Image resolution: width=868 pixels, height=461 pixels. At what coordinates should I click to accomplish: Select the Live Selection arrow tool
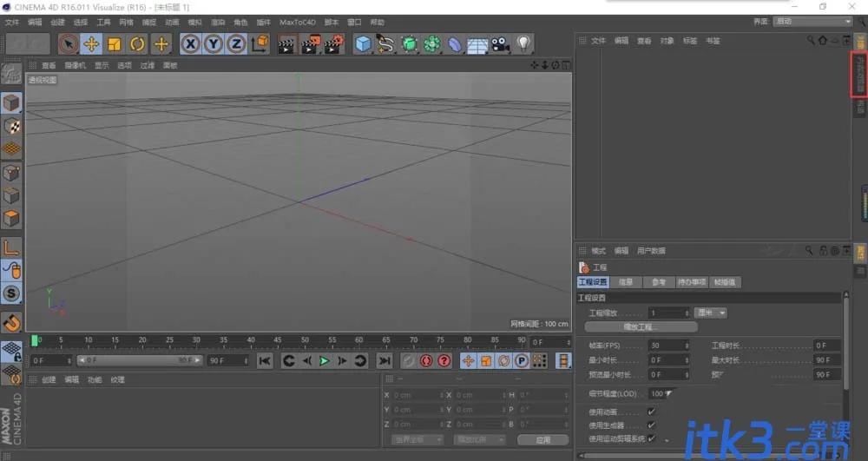68,43
